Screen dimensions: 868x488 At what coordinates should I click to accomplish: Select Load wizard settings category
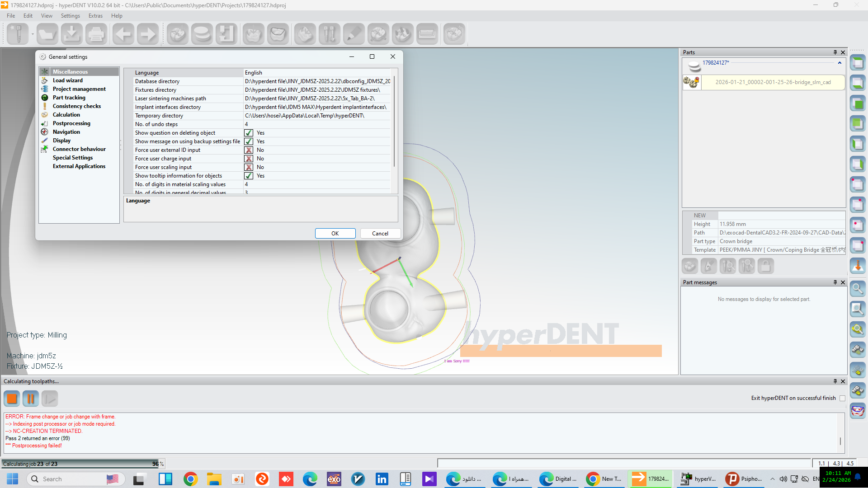click(68, 80)
